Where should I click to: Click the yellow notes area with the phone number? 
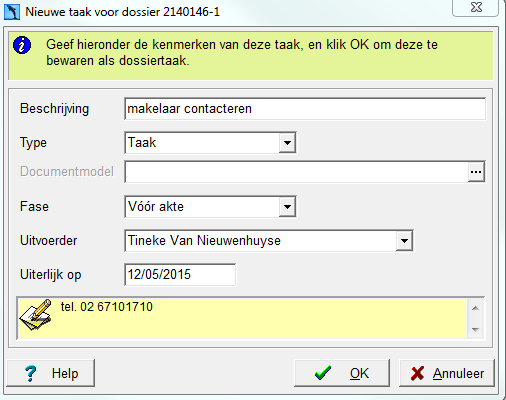point(242,318)
